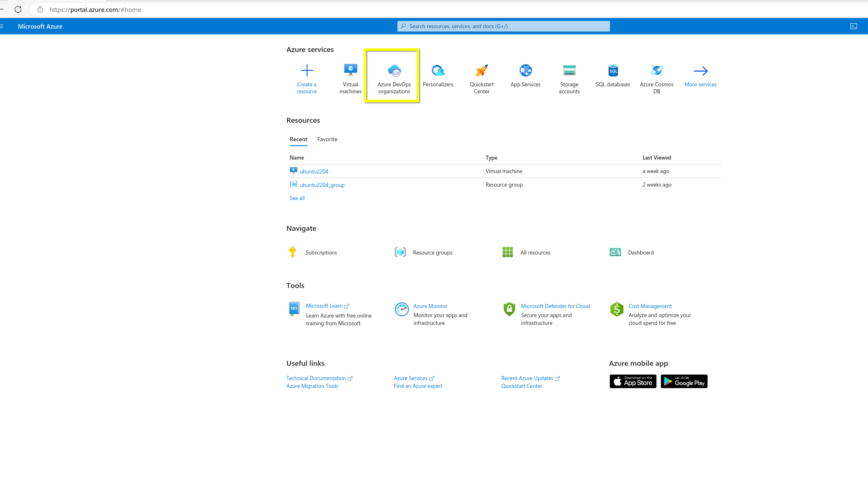Click the '2 weeks ago' last viewed cell
This screenshot has height=482, width=868.
point(657,185)
